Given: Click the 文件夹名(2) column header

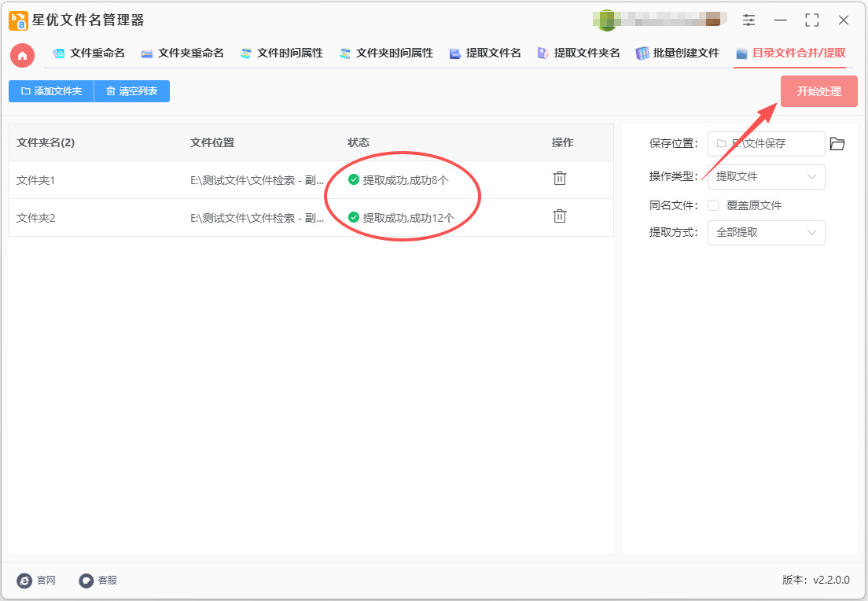Looking at the screenshot, I should click(46, 142).
